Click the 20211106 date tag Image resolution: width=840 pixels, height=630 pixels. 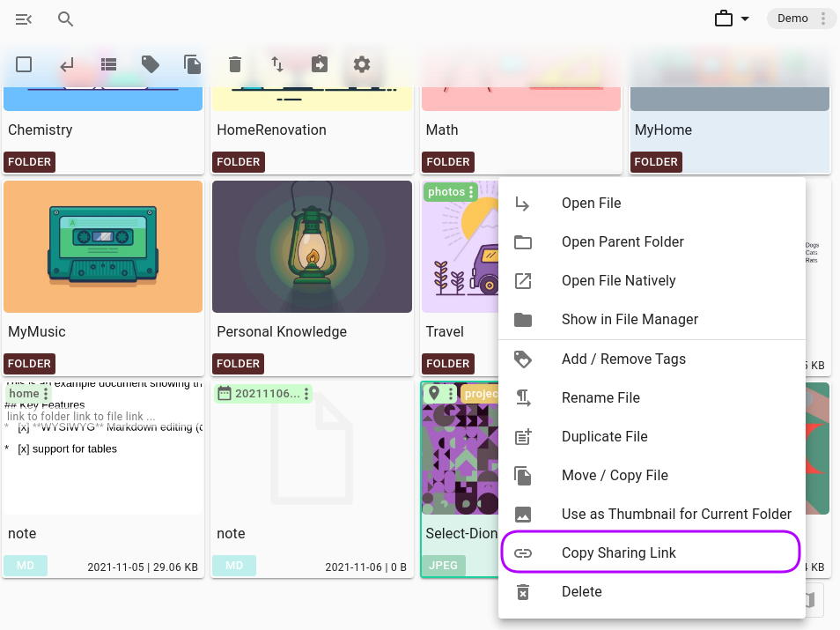(x=262, y=394)
